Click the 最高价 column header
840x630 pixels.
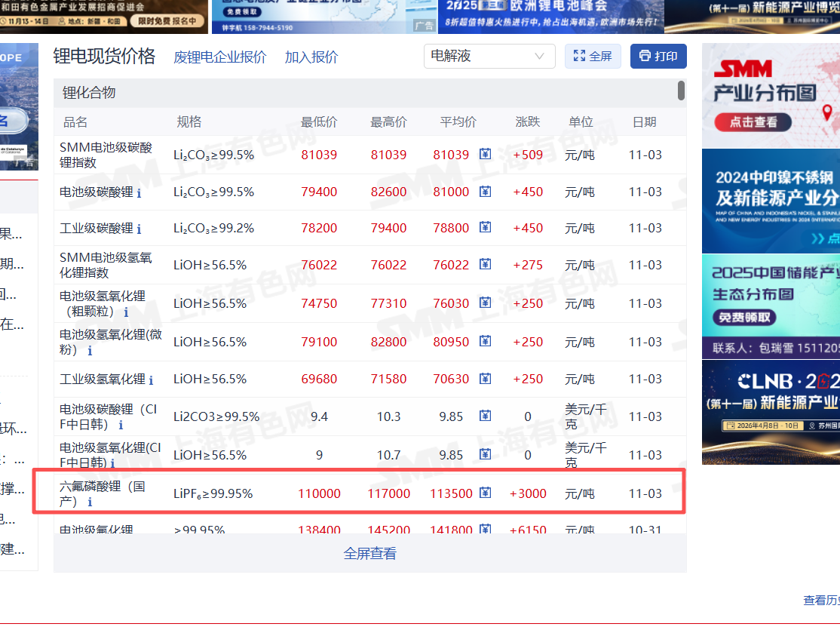[x=388, y=122]
